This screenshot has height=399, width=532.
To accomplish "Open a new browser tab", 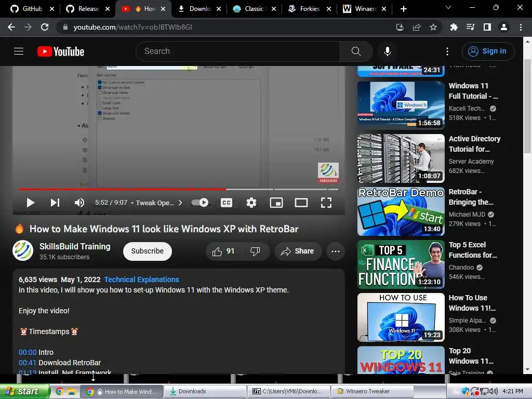I will pyautogui.click(x=403, y=9).
